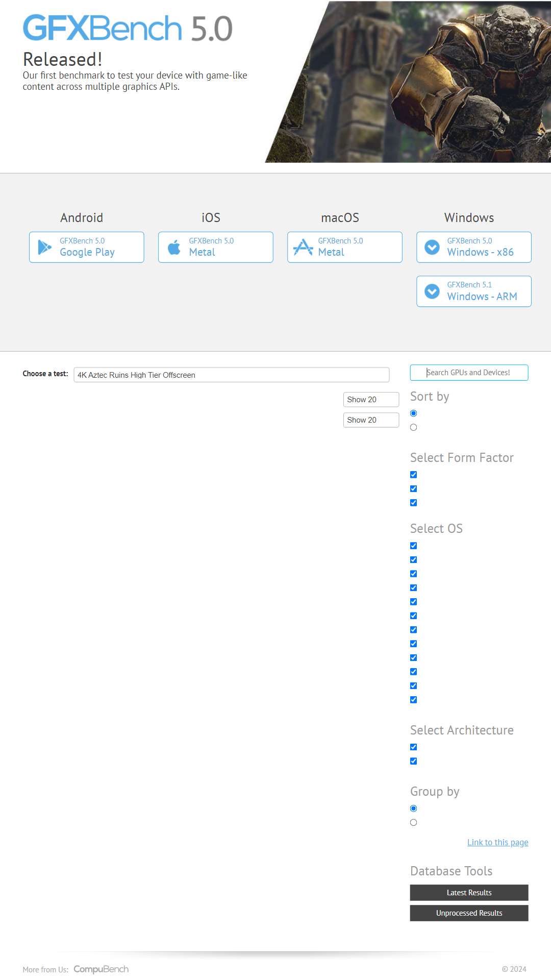
Task: Click the Android platform heading
Action: (82, 218)
